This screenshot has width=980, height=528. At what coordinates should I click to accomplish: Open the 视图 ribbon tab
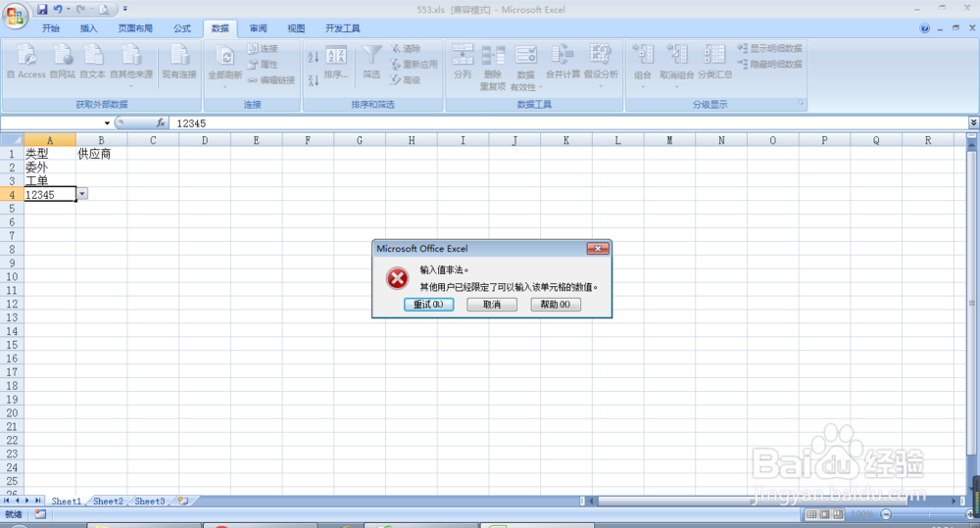point(296,28)
